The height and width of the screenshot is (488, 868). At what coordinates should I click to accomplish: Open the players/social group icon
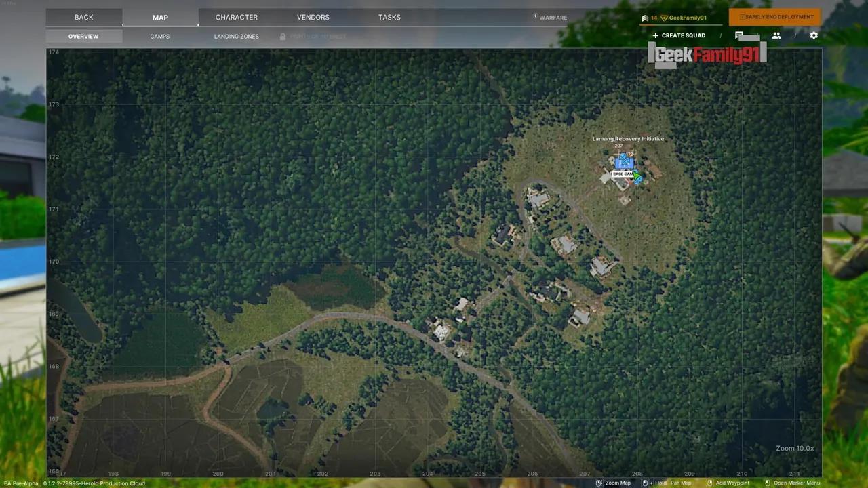tap(776, 35)
